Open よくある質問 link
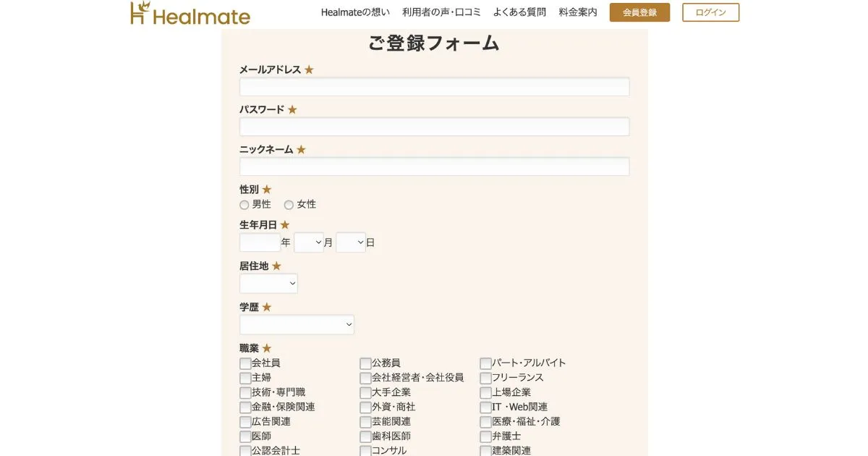The height and width of the screenshot is (456, 868). coord(519,12)
